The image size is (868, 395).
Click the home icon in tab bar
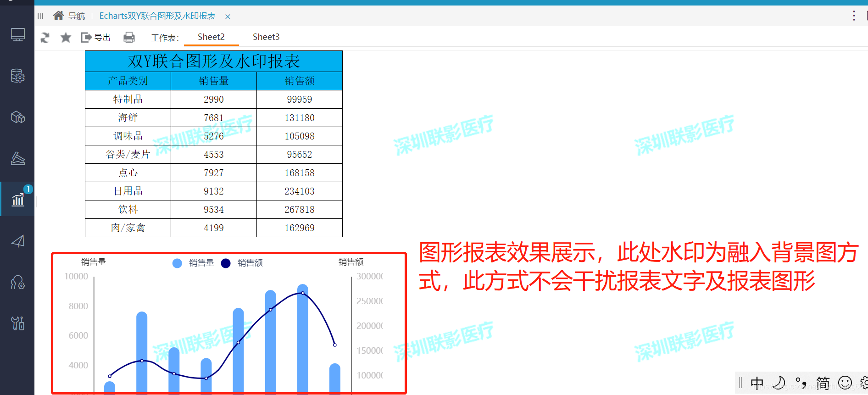[58, 16]
